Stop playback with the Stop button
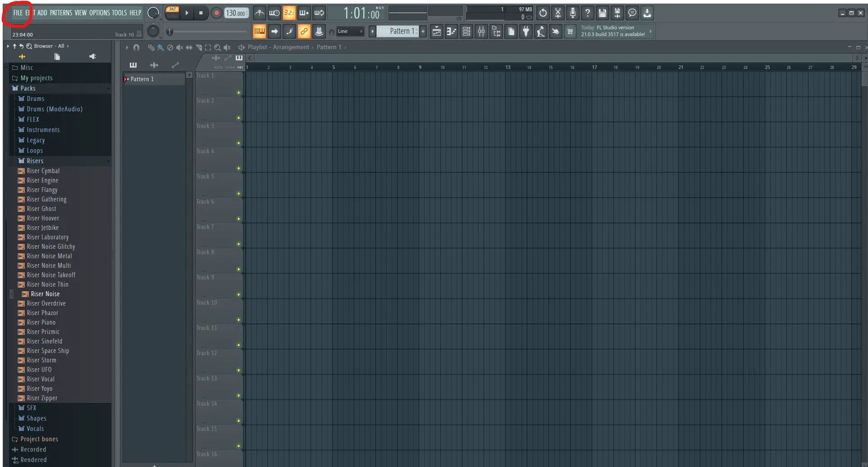The height and width of the screenshot is (467, 868). pos(201,13)
